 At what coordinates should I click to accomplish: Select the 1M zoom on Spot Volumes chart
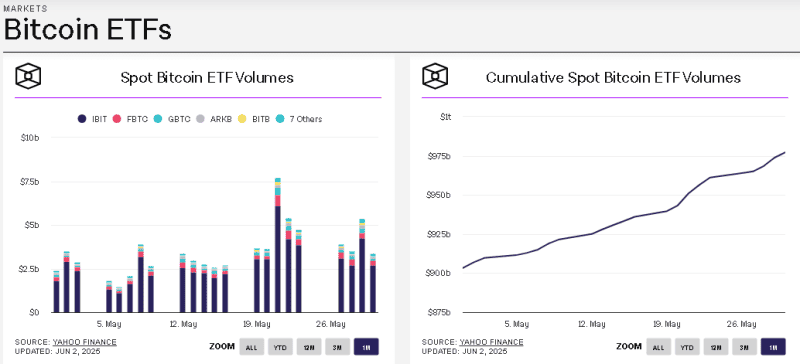coord(366,347)
